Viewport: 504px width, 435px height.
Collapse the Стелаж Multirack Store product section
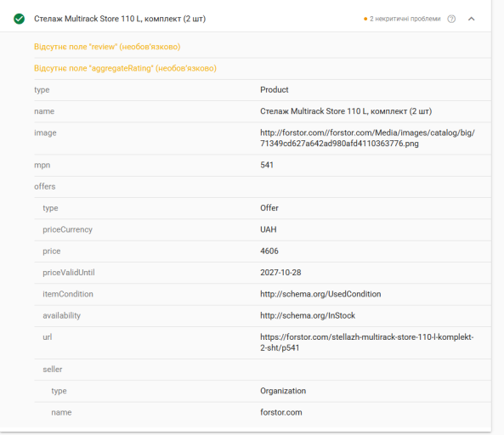click(x=471, y=19)
